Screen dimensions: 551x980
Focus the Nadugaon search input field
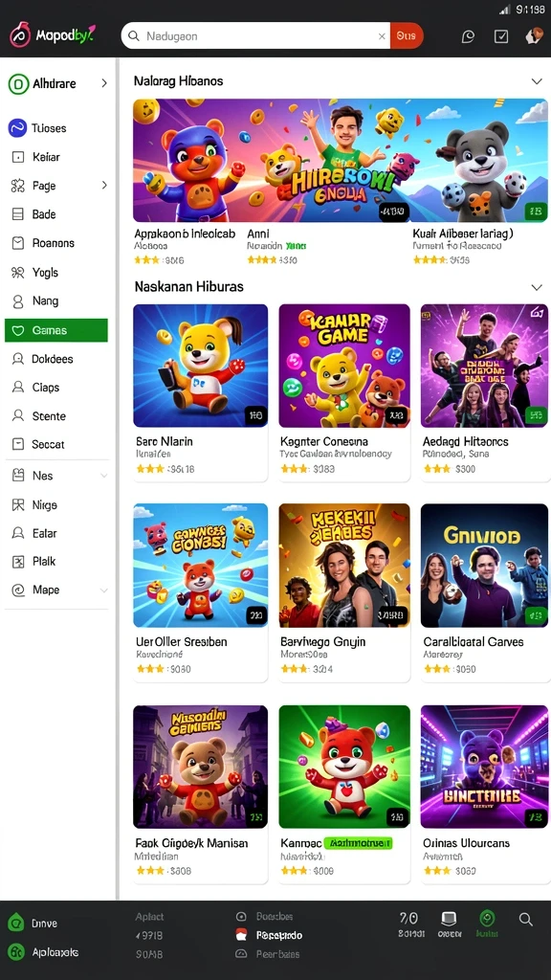point(256,36)
